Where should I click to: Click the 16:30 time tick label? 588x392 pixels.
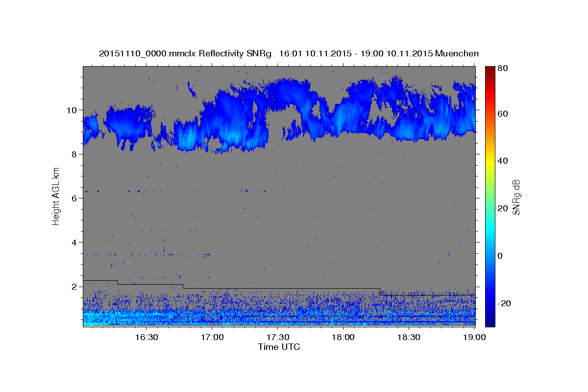(x=146, y=338)
